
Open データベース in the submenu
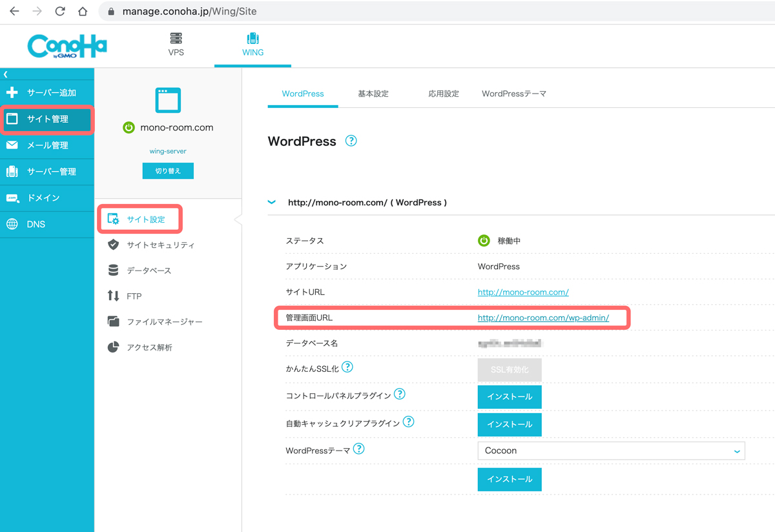click(149, 271)
